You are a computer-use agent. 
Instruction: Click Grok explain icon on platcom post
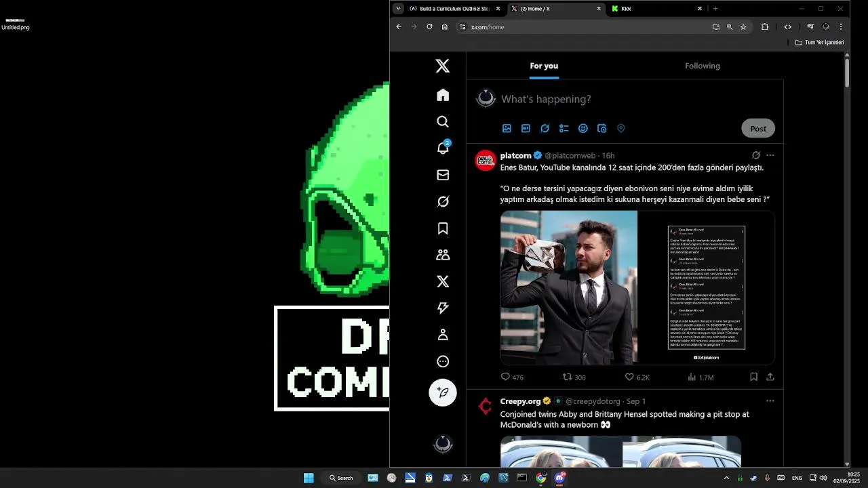tap(756, 155)
